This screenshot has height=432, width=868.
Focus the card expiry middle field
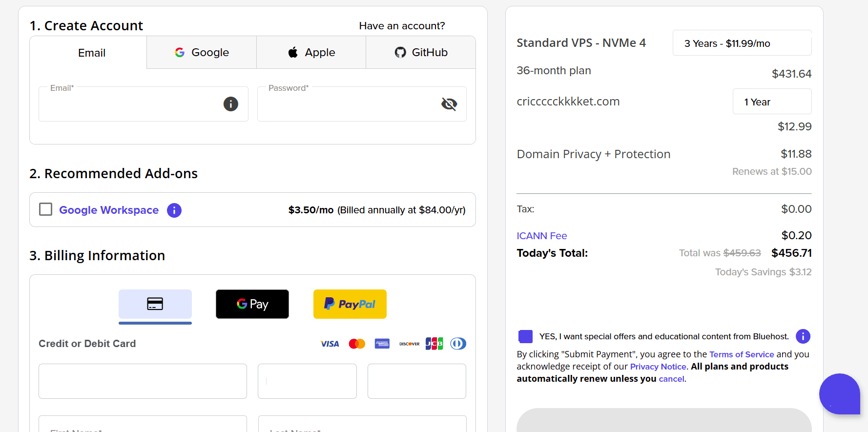307,381
